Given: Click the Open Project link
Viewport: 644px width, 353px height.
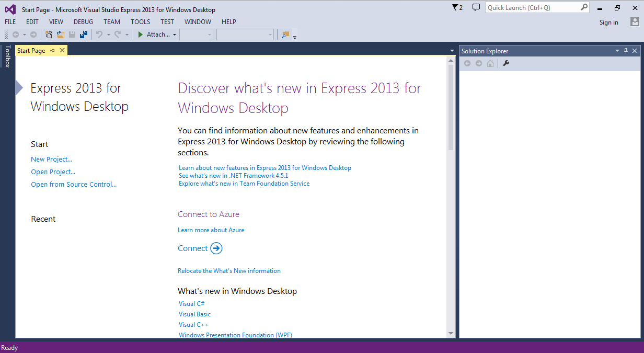Looking at the screenshot, I should click(x=53, y=172).
